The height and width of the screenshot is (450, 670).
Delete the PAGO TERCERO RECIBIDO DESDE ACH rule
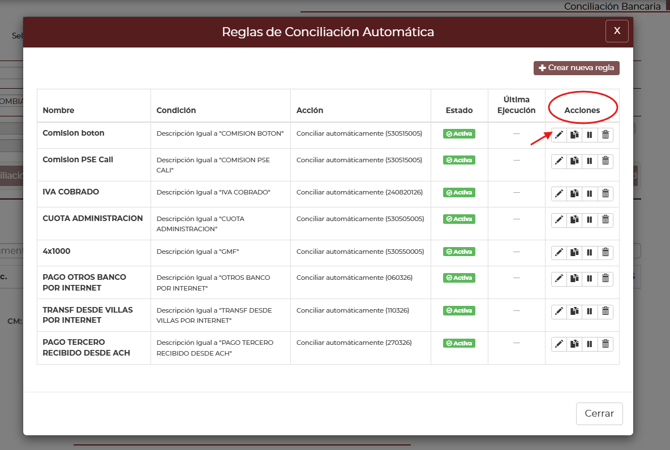pyautogui.click(x=605, y=344)
